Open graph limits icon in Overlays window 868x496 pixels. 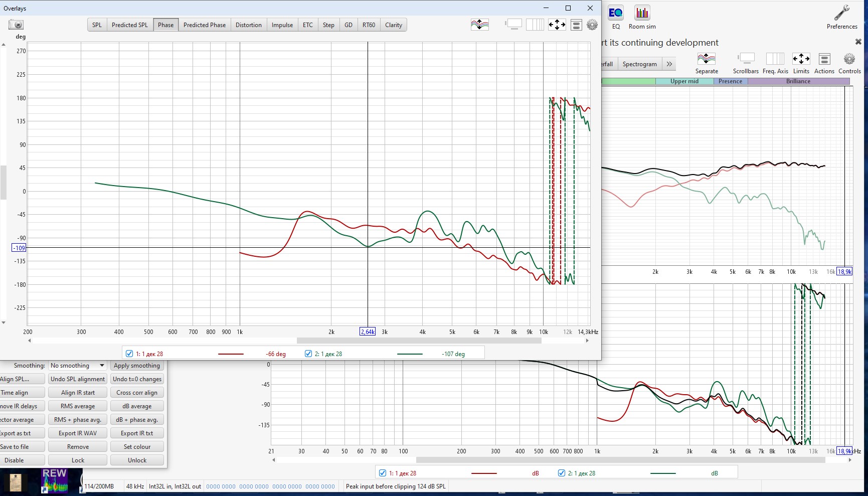(x=557, y=25)
